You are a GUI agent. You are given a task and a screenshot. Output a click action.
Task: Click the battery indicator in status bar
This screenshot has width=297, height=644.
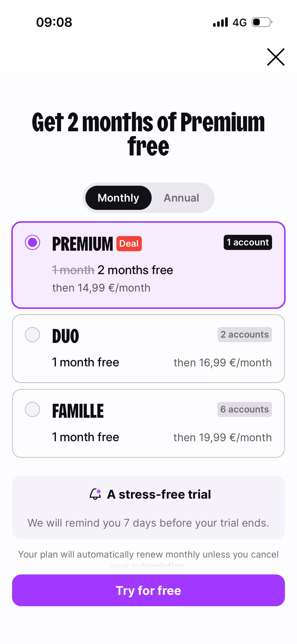coord(260,22)
